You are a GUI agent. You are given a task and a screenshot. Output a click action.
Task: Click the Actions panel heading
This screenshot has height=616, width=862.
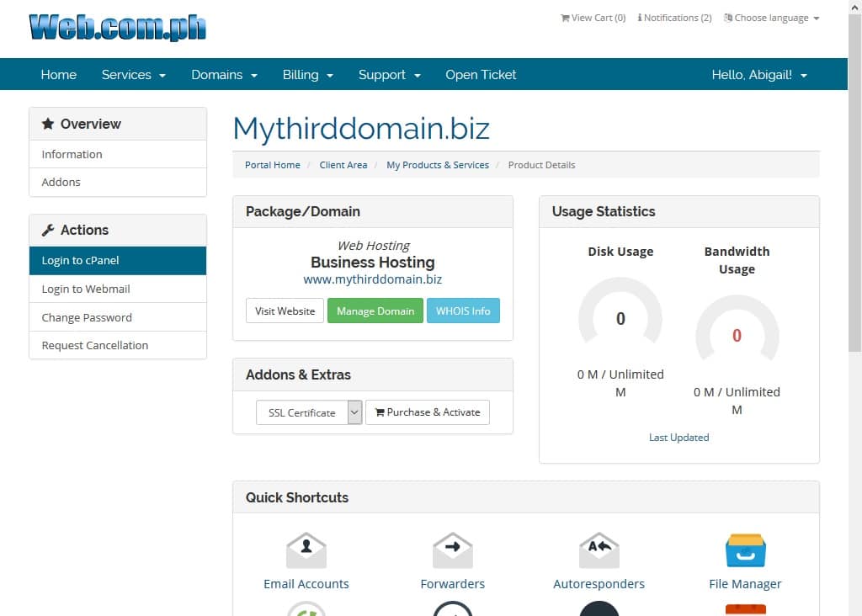(x=118, y=231)
